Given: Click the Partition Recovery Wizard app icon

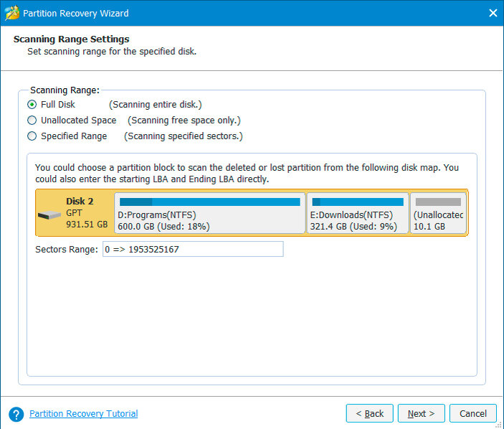Looking at the screenshot, I should pos(12,13).
